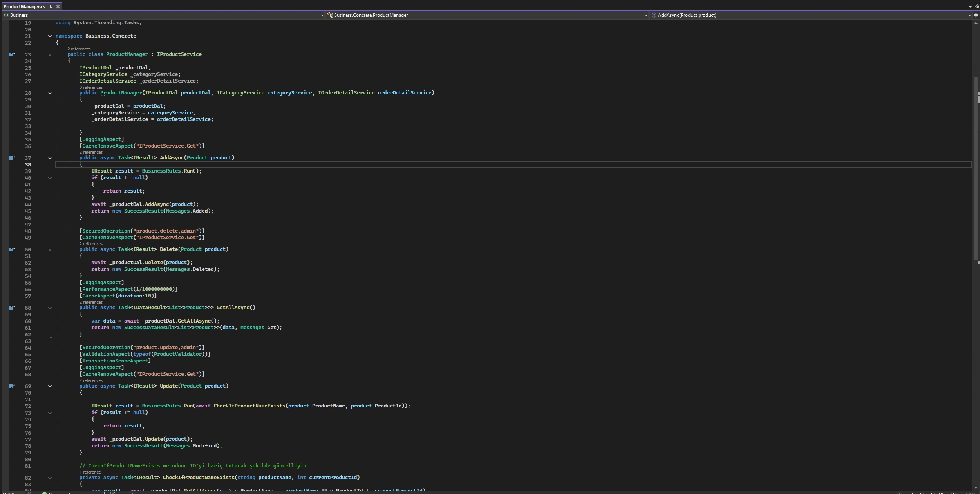Open '2 references' link above ProductManager class
Image resolution: width=980 pixels, height=494 pixels.
point(79,49)
